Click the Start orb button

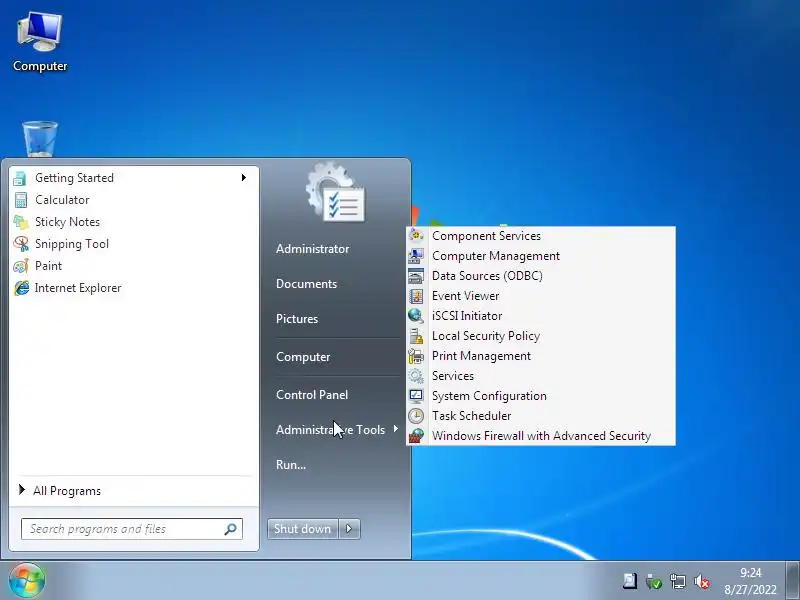click(27, 581)
